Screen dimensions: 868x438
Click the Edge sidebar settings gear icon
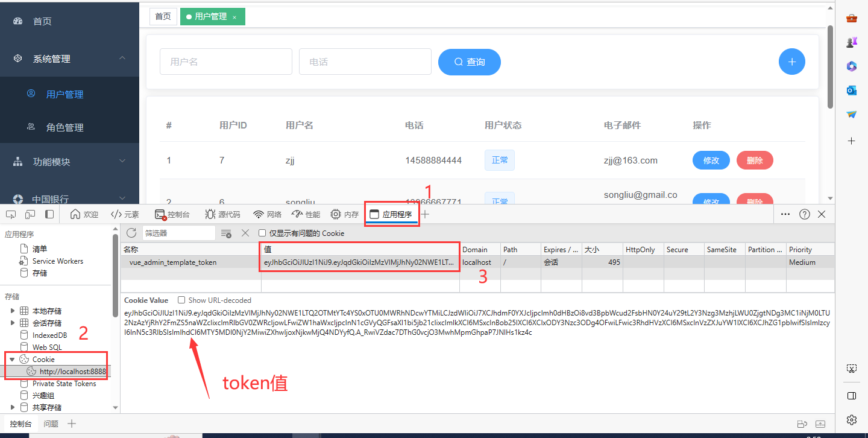(x=852, y=419)
